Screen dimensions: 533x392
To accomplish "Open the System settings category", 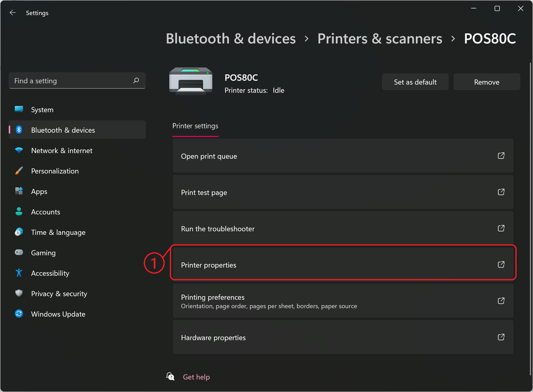I will click(x=42, y=110).
